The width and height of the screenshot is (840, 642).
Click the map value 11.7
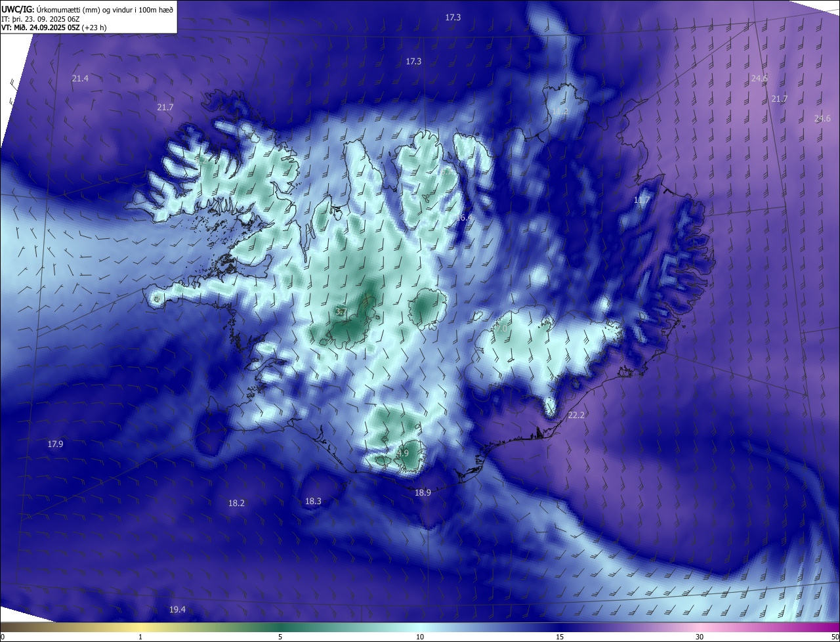(x=641, y=200)
